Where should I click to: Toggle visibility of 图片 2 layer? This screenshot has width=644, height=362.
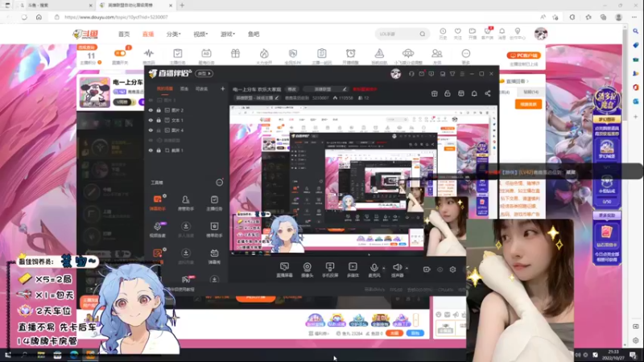(x=151, y=110)
